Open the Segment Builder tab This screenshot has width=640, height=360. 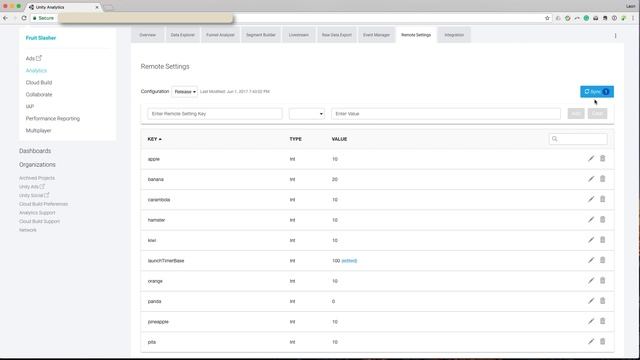[x=261, y=35]
